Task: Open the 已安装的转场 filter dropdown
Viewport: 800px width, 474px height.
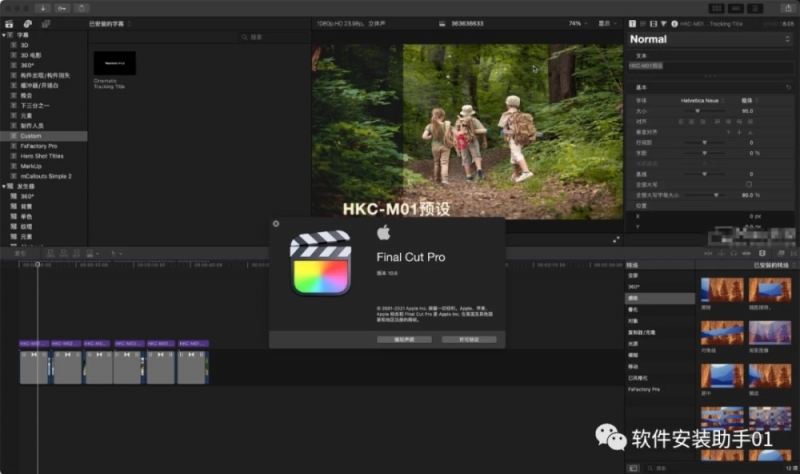Action: (774, 265)
